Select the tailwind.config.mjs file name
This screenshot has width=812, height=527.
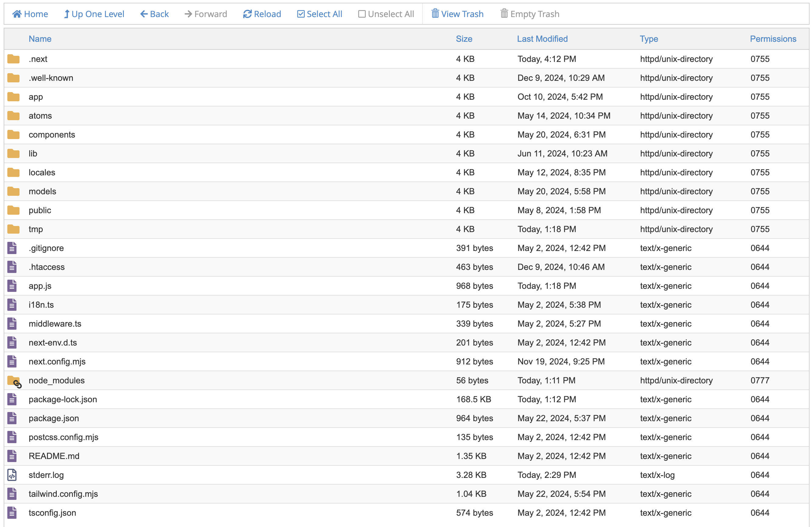[x=63, y=494]
